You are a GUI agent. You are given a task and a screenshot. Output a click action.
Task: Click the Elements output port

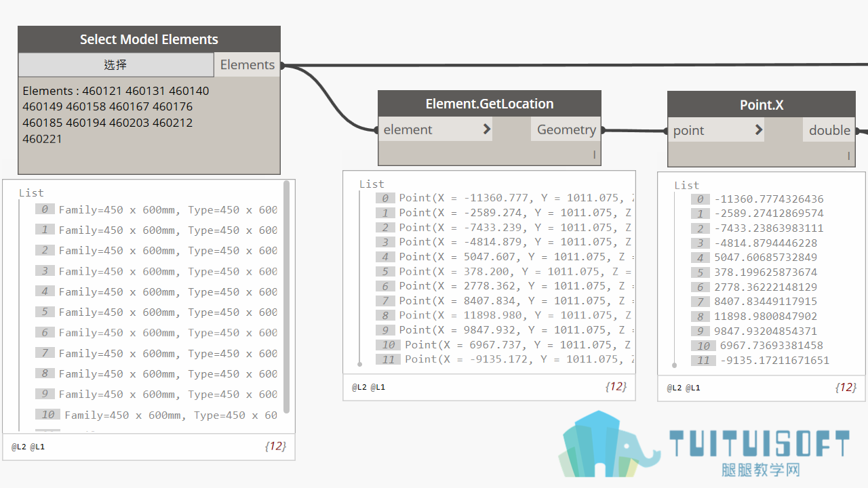coord(247,64)
